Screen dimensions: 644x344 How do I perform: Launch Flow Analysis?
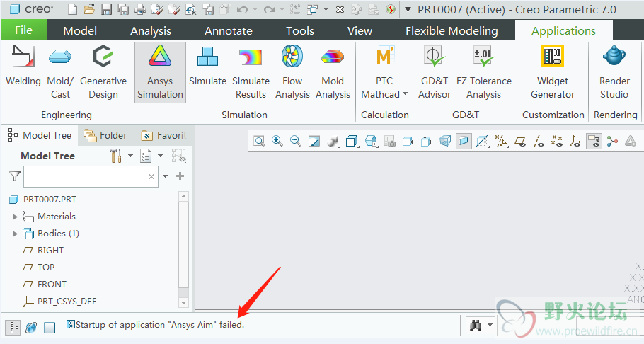(x=292, y=72)
